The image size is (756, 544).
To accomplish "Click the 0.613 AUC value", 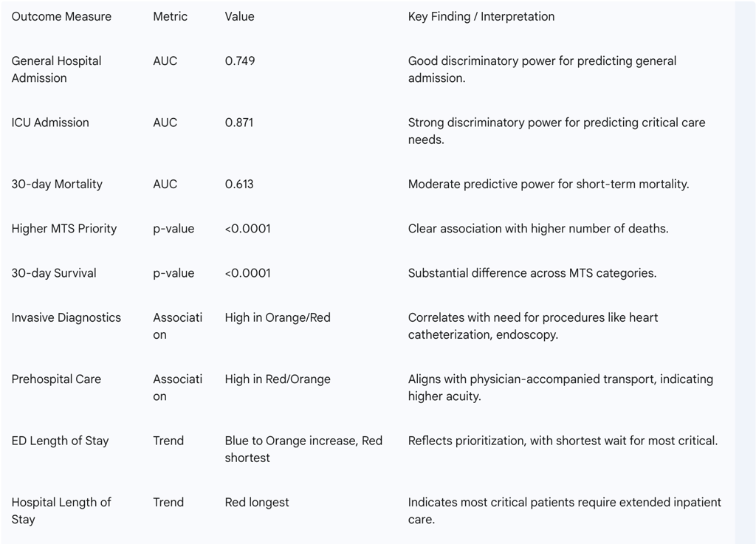I will 238,184.
